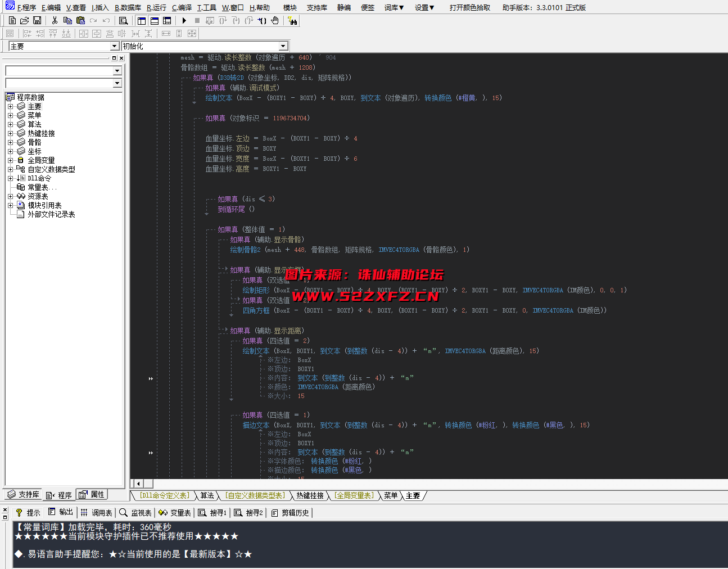Click the hand breakpoint icon

coord(275,21)
